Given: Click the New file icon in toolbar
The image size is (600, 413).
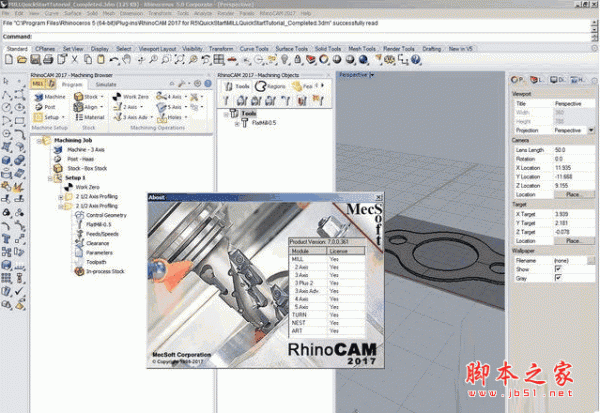Looking at the screenshot, I should [x=9, y=60].
